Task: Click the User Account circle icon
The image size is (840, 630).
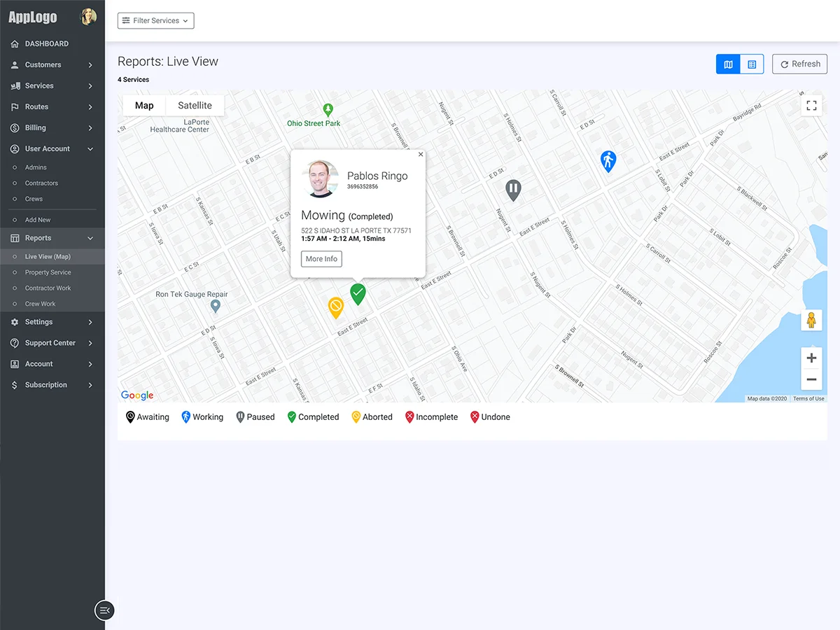Action: [x=15, y=149]
